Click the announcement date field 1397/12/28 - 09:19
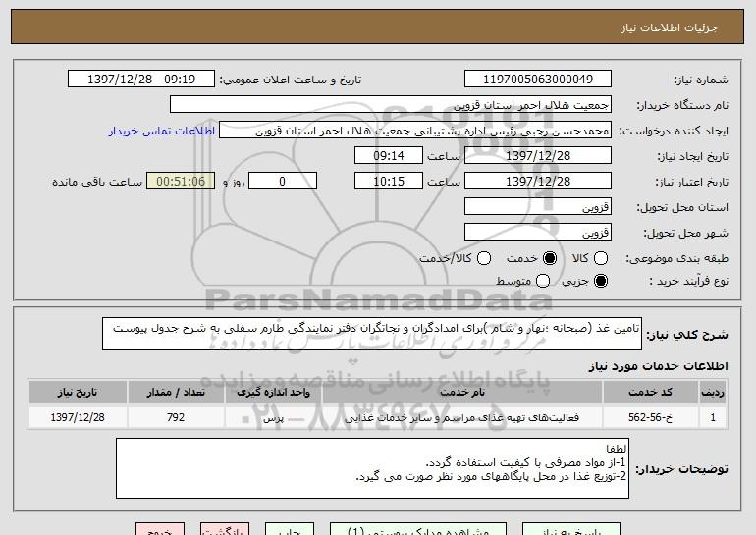The width and height of the screenshot is (756, 535). coord(141,80)
